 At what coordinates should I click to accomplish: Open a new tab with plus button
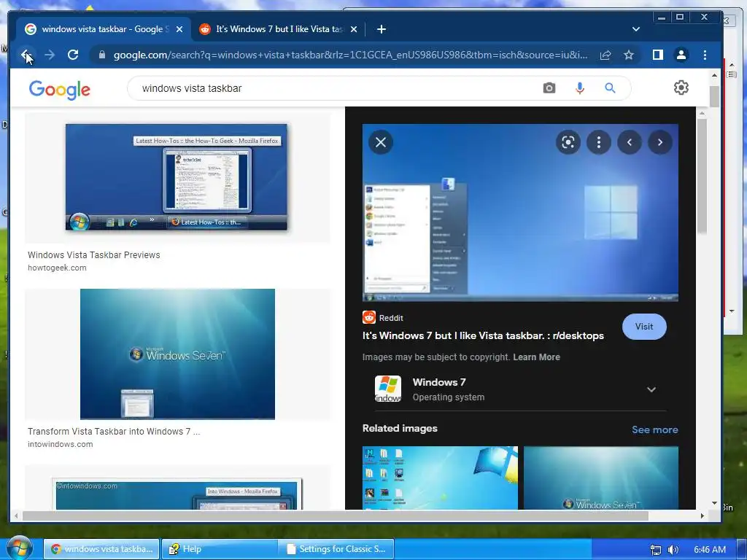[x=381, y=29]
